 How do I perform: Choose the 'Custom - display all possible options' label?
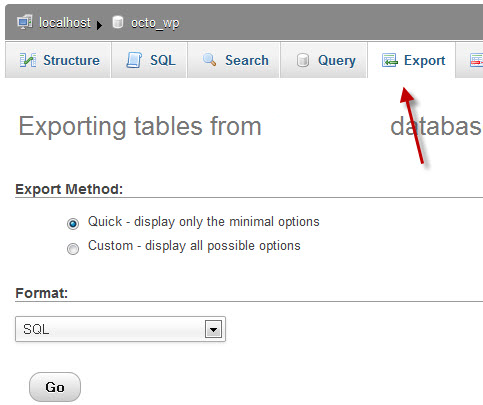(194, 246)
